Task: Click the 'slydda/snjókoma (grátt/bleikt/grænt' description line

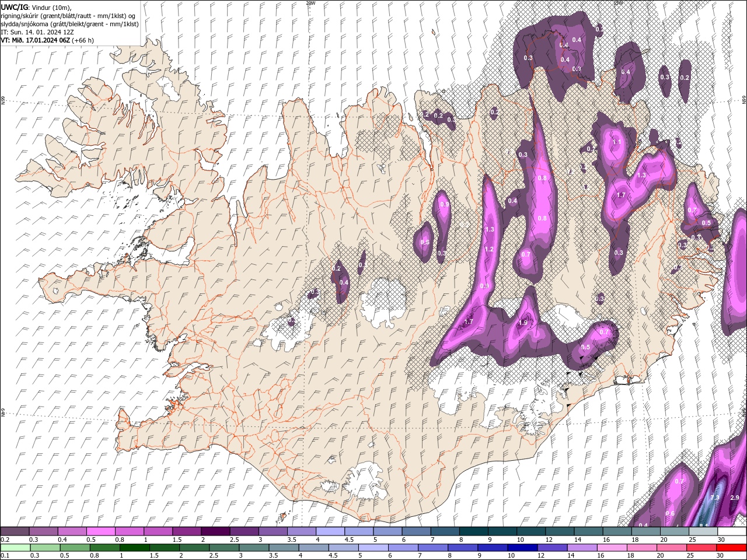Action: [70, 24]
